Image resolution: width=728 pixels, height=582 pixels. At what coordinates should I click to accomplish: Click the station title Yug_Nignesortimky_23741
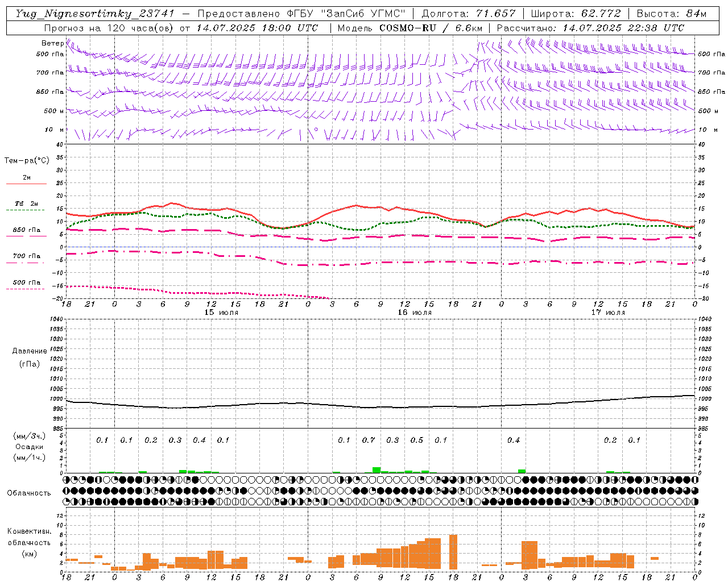click(x=95, y=14)
